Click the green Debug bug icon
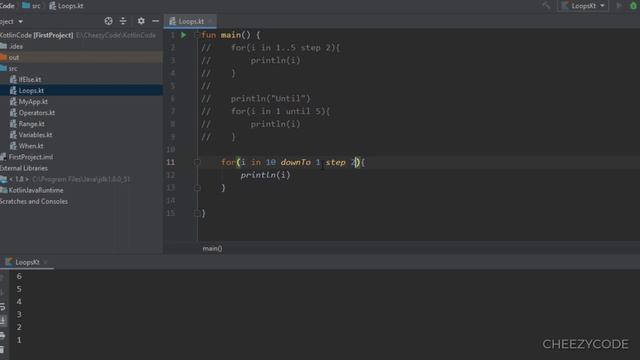Viewport: 640px width, 360px height. click(633, 6)
